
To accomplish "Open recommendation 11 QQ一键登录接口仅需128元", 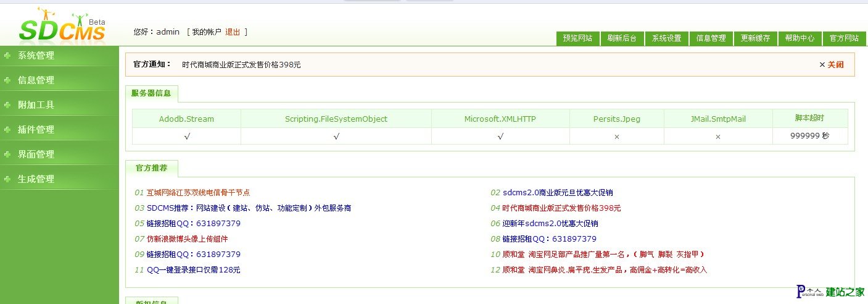I will [x=194, y=270].
